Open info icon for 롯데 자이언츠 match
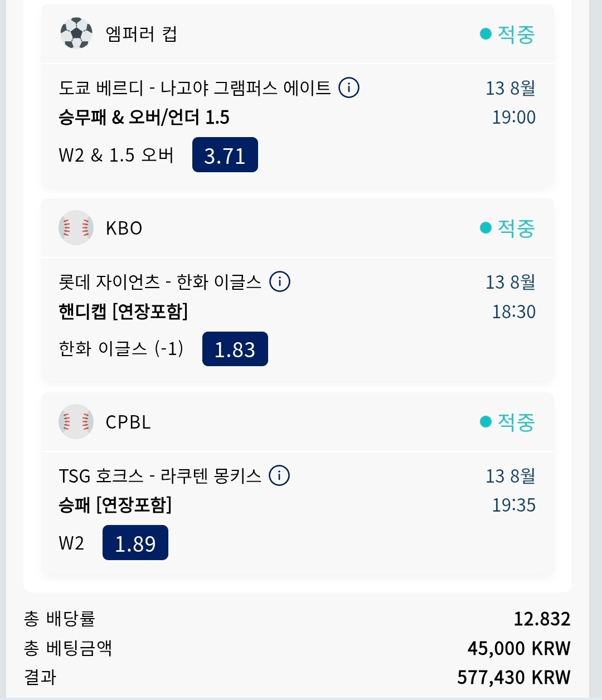 pos(280,281)
